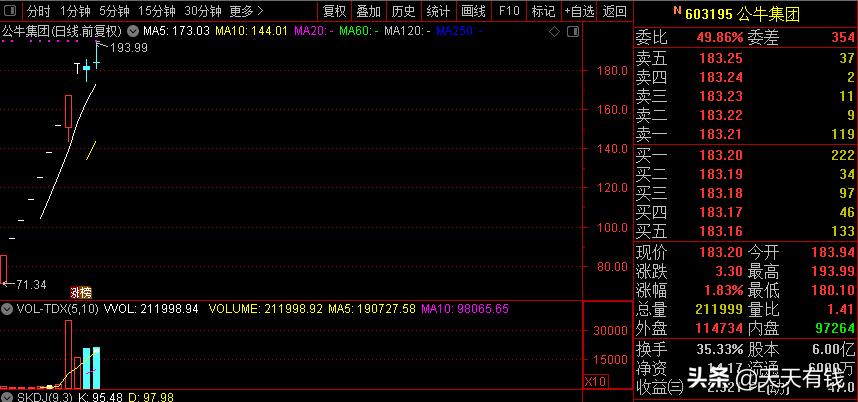This screenshot has height=402, width=858.
Task: Select 买三 bid price 183.18
Action: [x=721, y=193]
